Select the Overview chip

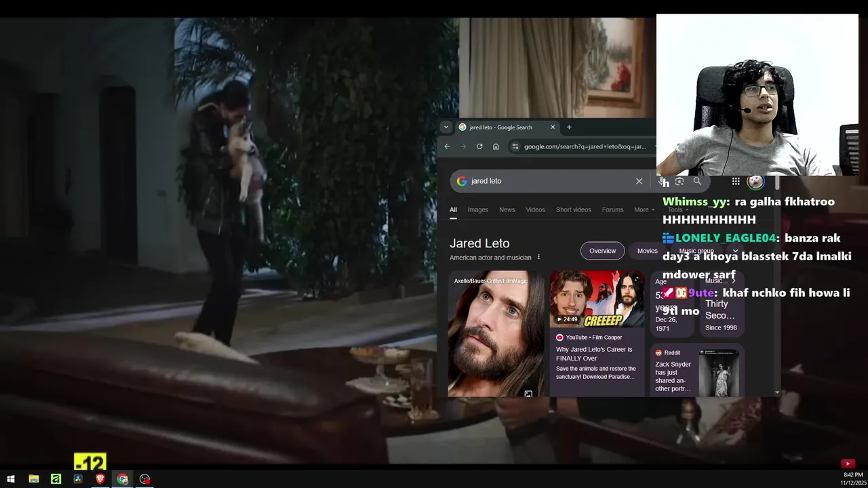click(602, 251)
